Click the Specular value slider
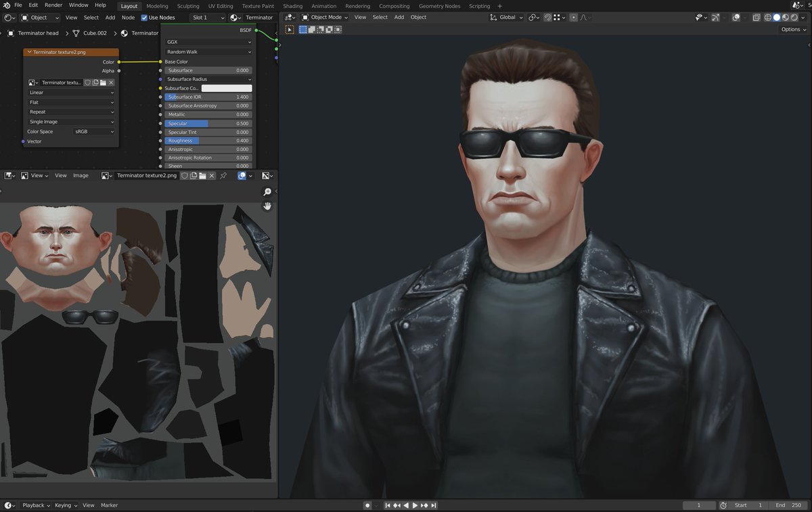 tap(208, 124)
